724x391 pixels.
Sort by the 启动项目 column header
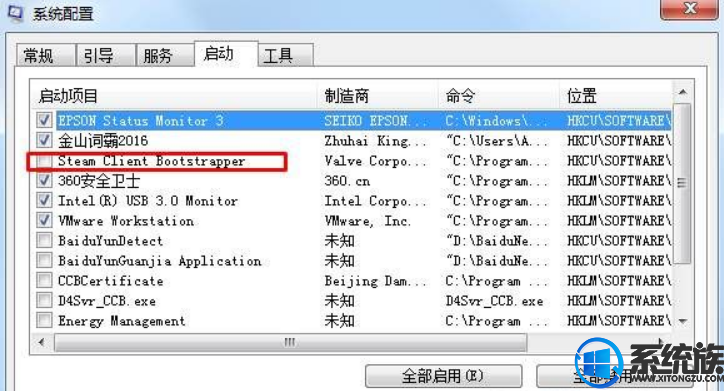click(x=175, y=96)
